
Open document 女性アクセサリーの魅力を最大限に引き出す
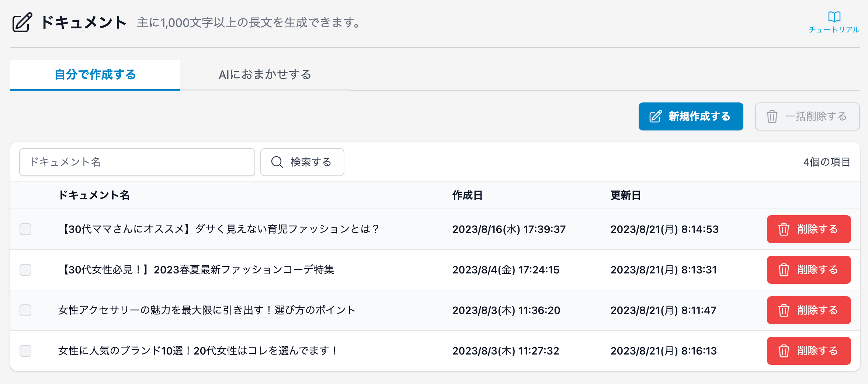coord(206,310)
